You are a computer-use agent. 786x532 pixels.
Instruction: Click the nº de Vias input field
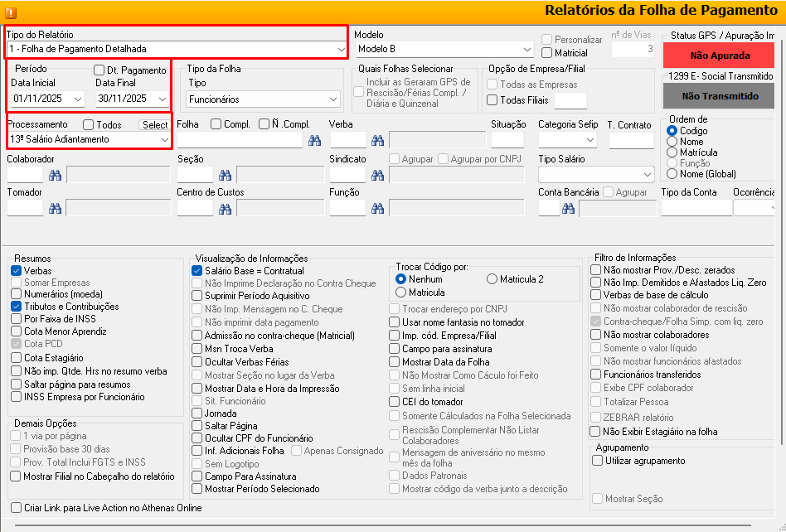(634, 49)
